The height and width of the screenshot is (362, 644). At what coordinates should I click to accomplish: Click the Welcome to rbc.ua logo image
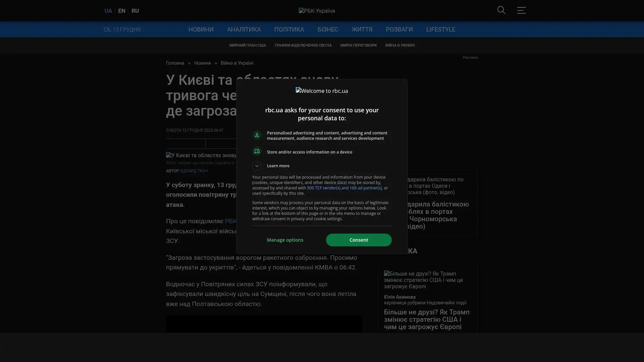(322, 91)
